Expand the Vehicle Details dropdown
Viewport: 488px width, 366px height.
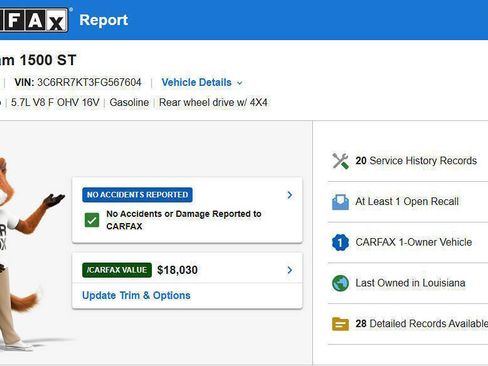coord(202,82)
